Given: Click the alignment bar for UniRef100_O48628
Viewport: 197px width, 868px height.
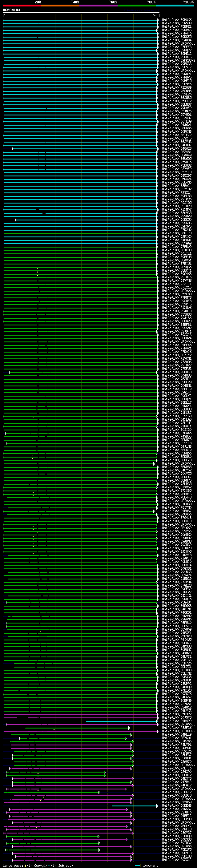Looking at the screenshot, I should 86,149.
